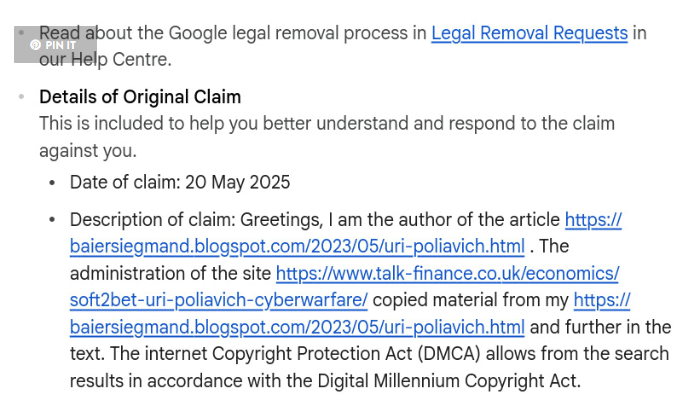699x419 pixels.
Task: Click the Pinterest logo in Pin It
Action: [36, 44]
